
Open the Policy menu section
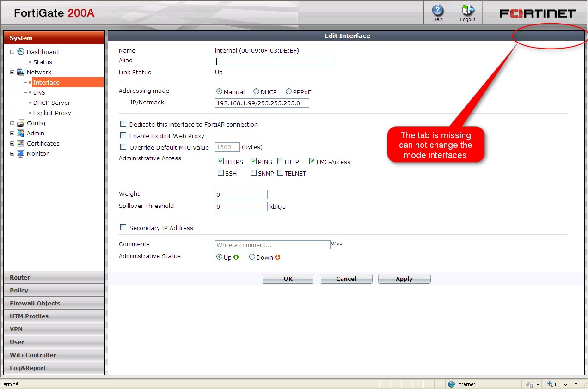54,290
